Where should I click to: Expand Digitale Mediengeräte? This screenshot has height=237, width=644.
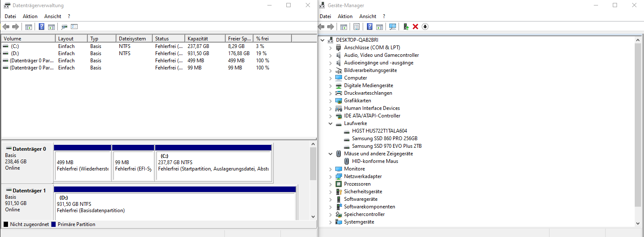(x=331, y=85)
